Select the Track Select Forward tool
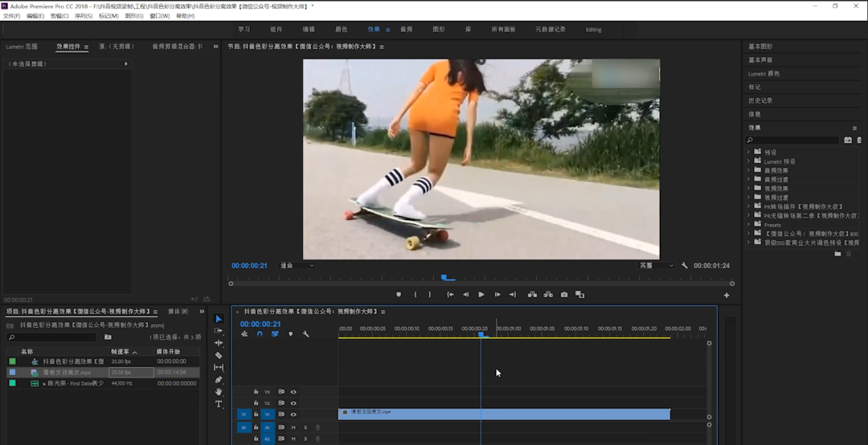This screenshot has width=868, height=445. coord(219,331)
